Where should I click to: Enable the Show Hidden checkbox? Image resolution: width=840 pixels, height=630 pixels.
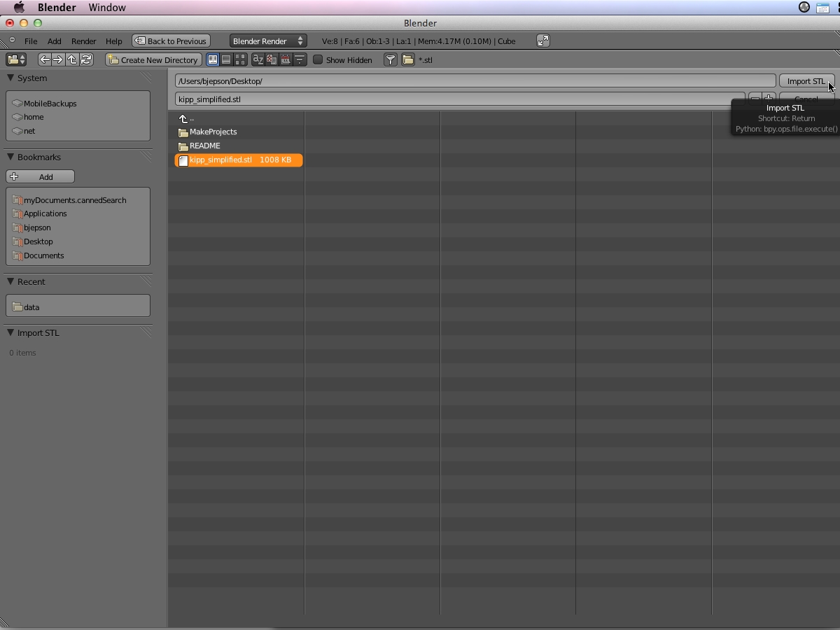click(x=318, y=59)
